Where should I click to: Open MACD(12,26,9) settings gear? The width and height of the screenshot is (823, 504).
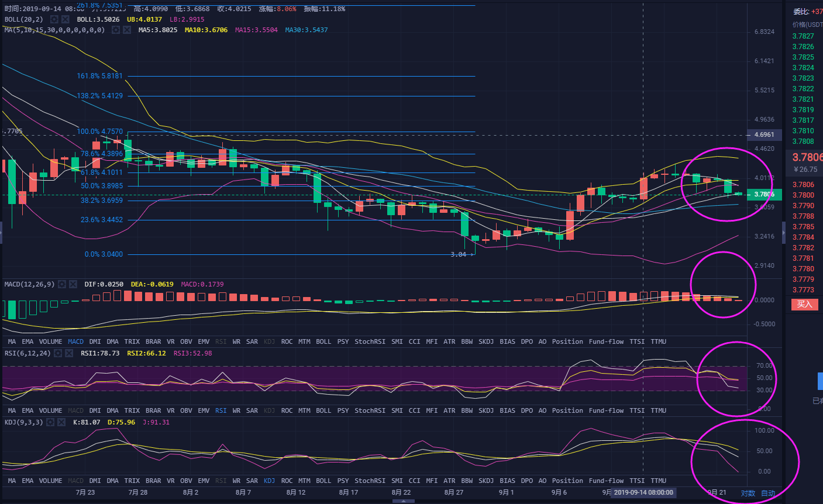click(62, 284)
